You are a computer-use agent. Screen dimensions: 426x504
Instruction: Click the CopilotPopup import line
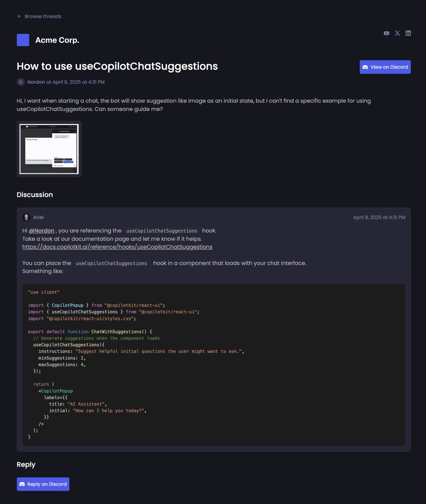96,305
